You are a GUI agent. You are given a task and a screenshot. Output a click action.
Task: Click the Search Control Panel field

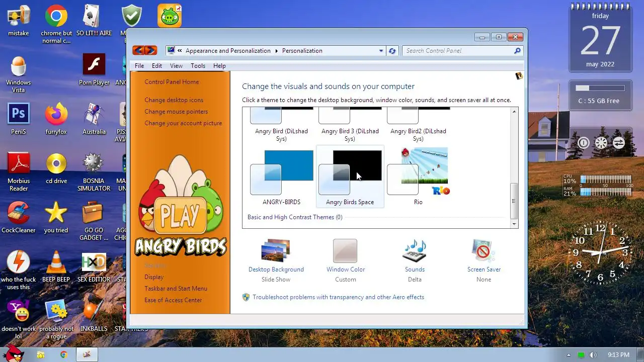[x=462, y=51]
